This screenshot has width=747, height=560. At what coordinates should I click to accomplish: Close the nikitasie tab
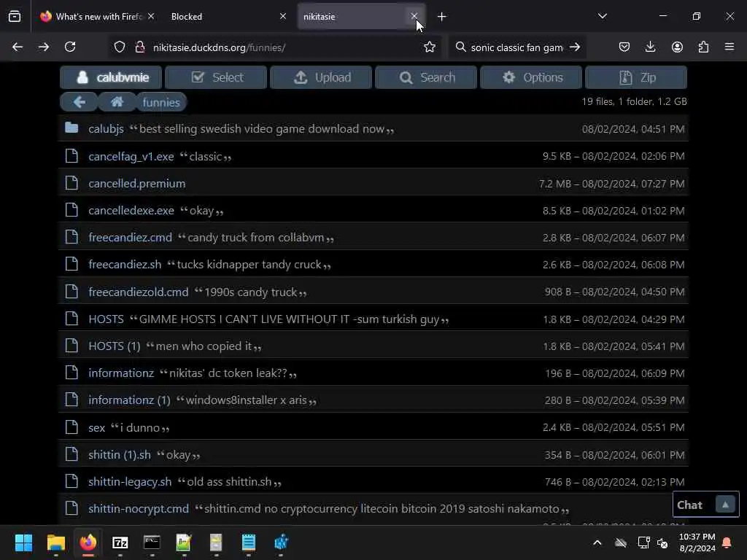pos(414,16)
